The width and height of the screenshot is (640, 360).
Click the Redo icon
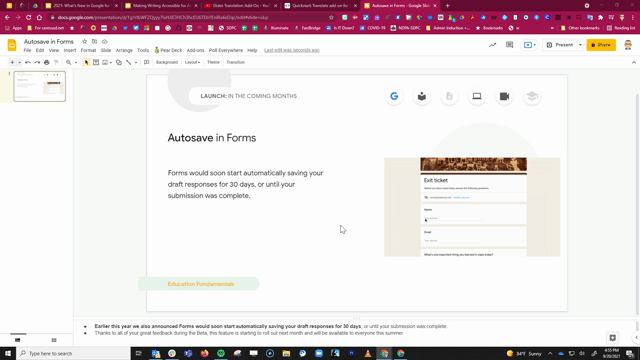(x=37, y=62)
